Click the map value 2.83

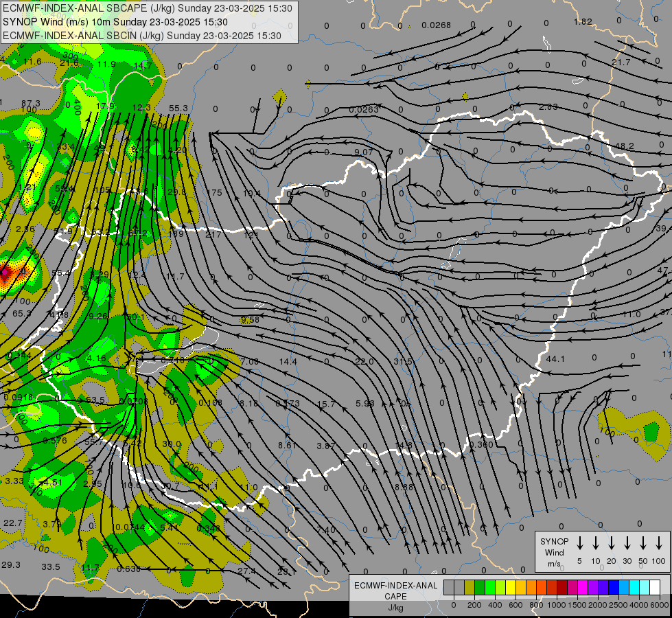(548, 107)
